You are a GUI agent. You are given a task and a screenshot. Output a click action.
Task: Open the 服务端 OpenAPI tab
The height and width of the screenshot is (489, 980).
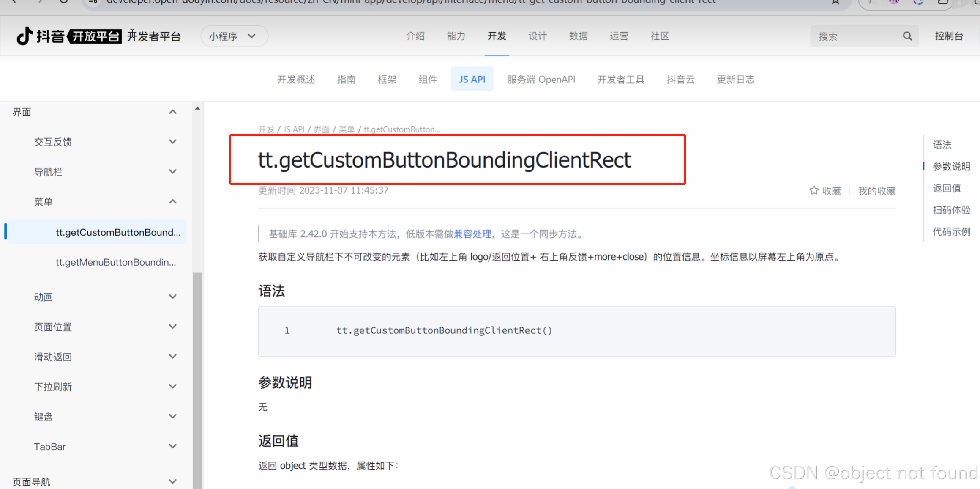click(x=541, y=80)
